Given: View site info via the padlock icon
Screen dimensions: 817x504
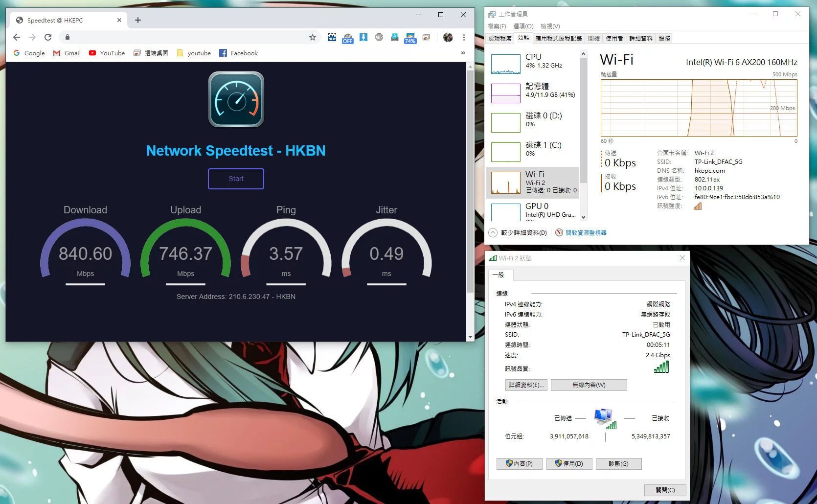Looking at the screenshot, I should [x=68, y=37].
